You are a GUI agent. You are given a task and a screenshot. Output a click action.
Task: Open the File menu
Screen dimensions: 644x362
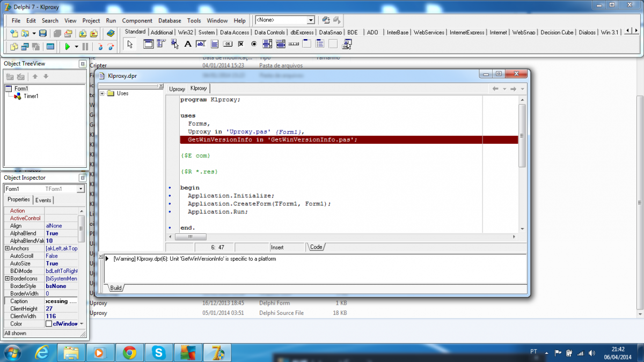pos(16,20)
